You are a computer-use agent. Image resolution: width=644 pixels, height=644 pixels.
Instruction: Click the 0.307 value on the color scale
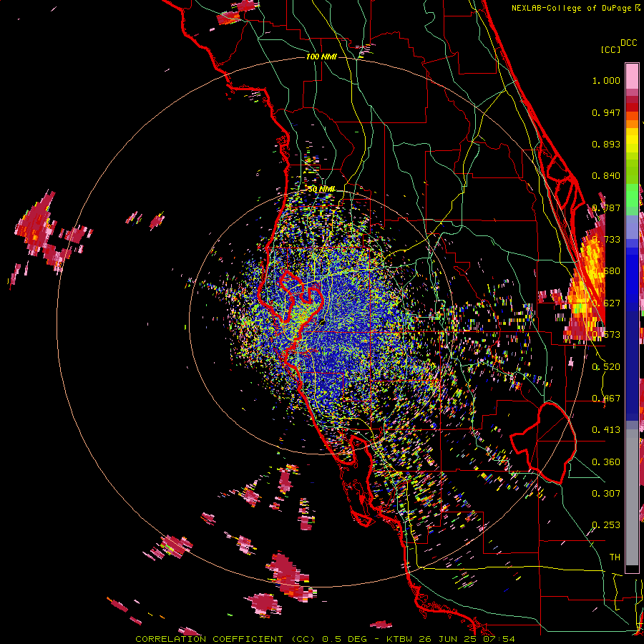tap(606, 494)
